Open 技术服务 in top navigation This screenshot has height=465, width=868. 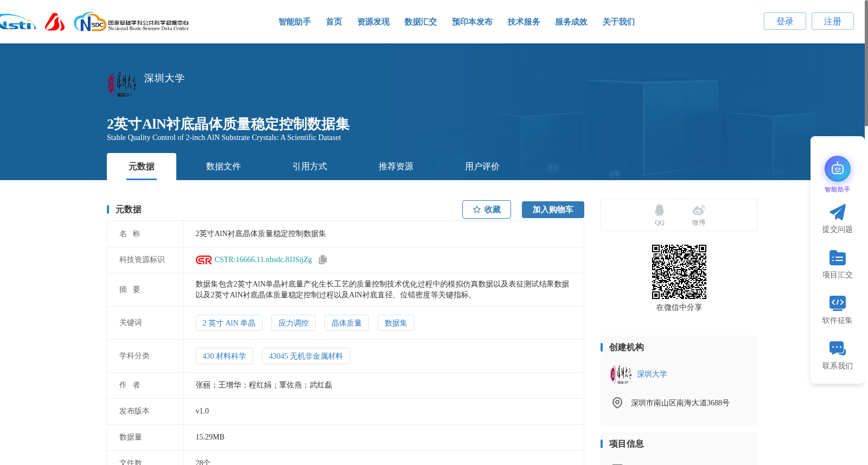[524, 22]
